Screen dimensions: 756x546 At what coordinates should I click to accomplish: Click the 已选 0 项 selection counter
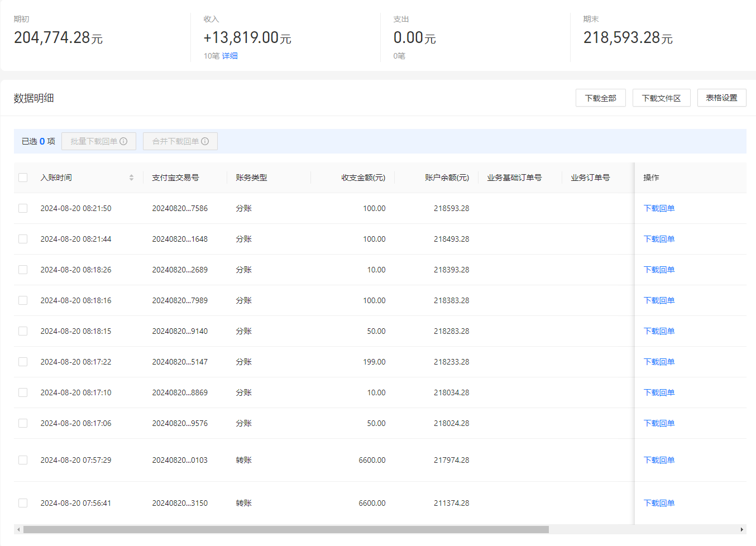(x=39, y=141)
